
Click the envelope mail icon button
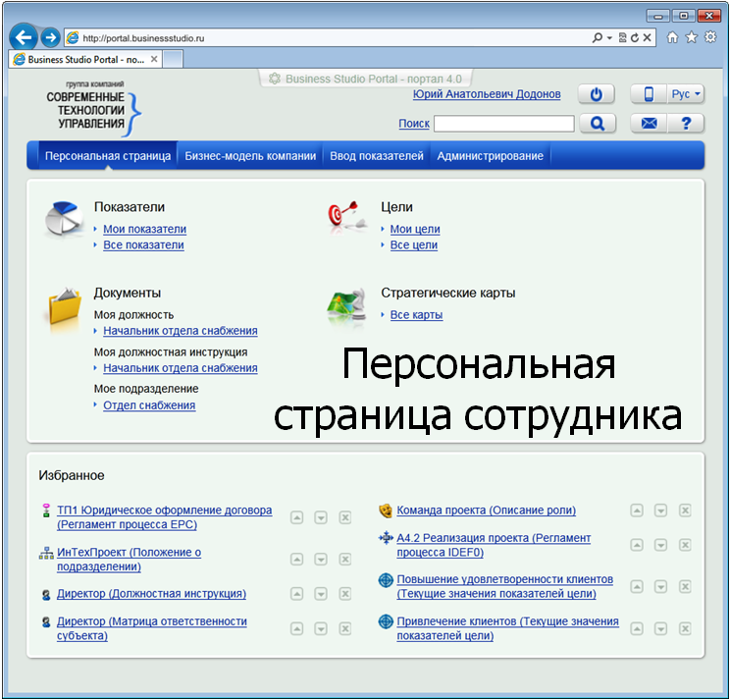coord(649,124)
